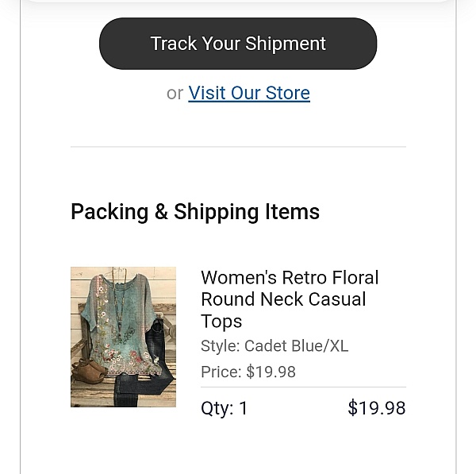Open the floral top product thumbnail
Image resolution: width=476 pixels, height=474 pixels.
(123, 337)
